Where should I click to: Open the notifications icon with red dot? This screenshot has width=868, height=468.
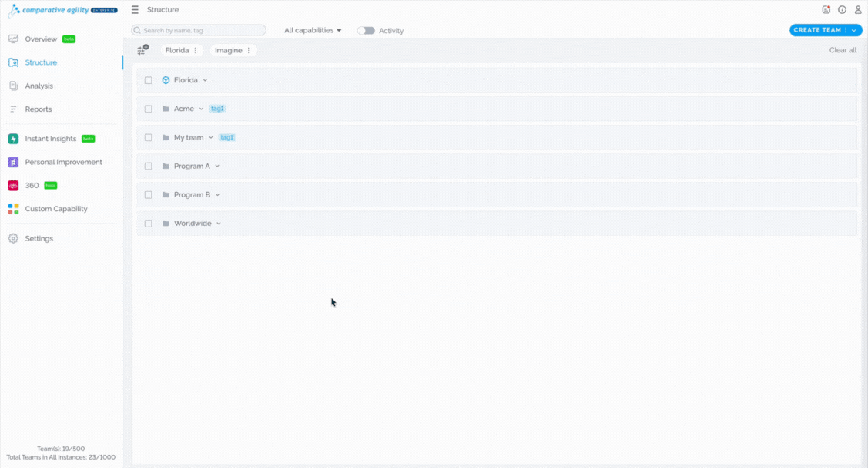pos(826,10)
